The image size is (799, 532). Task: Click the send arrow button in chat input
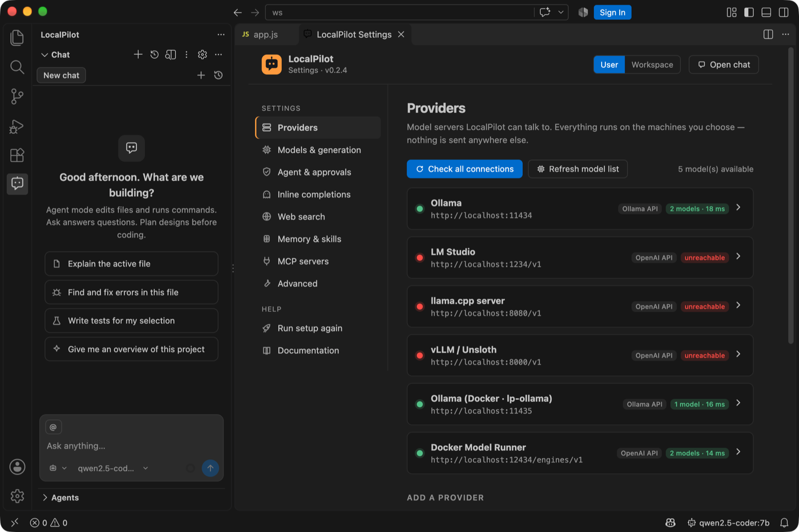click(210, 468)
